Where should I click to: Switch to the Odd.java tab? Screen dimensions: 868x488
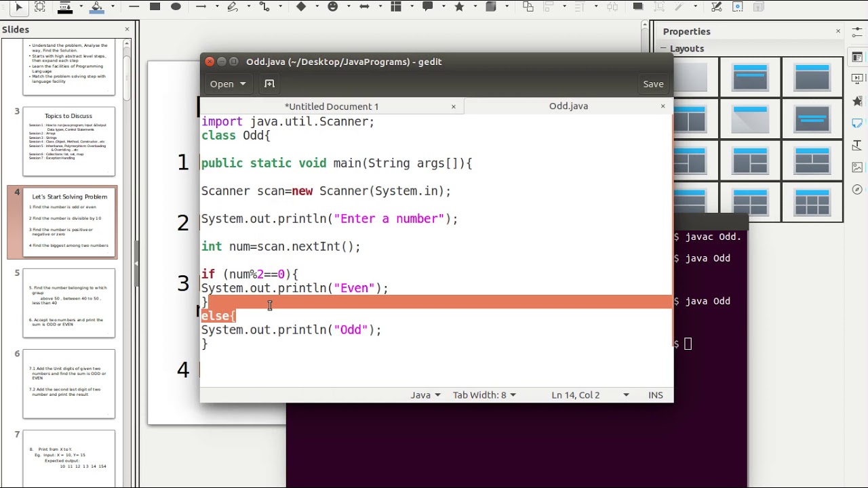click(x=568, y=106)
